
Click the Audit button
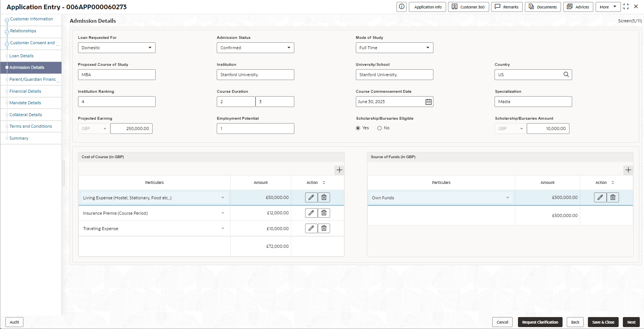click(14, 322)
